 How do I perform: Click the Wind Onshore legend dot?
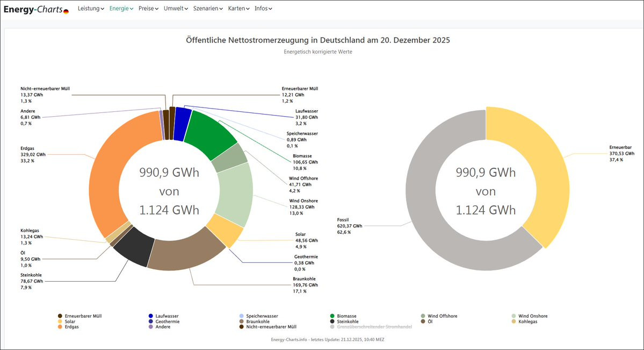tap(514, 316)
